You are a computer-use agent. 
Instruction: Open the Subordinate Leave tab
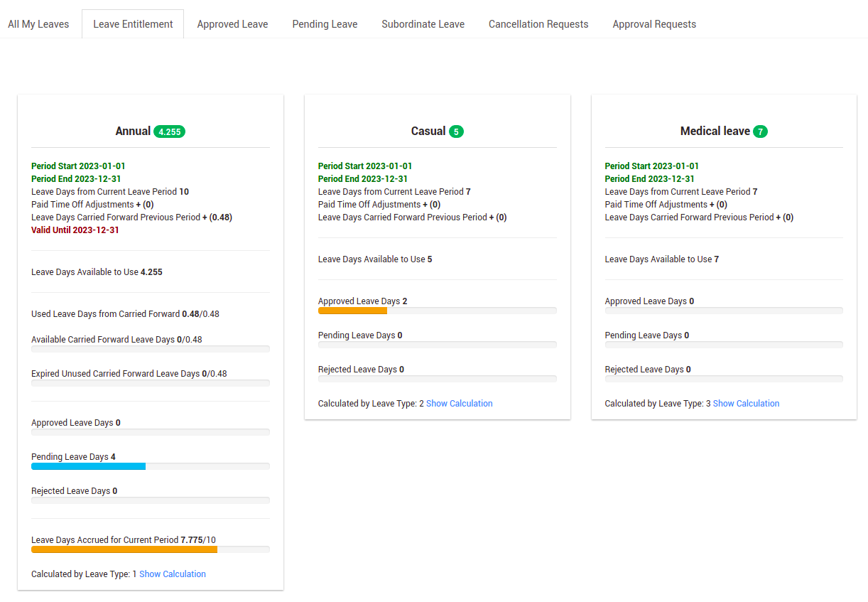click(x=423, y=24)
